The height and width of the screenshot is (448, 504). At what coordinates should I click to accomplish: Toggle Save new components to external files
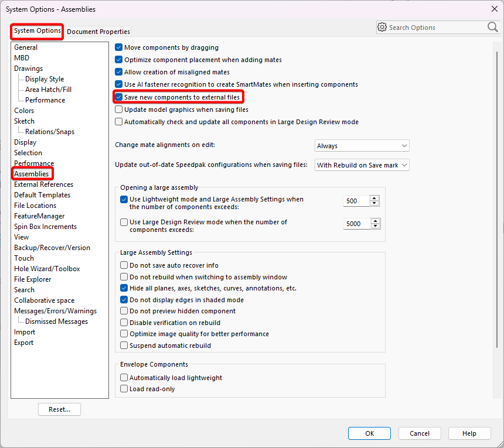(118, 97)
